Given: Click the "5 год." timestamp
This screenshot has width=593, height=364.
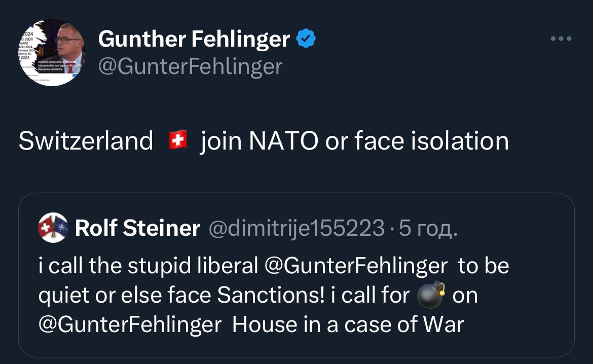Looking at the screenshot, I should pos(429,229).
